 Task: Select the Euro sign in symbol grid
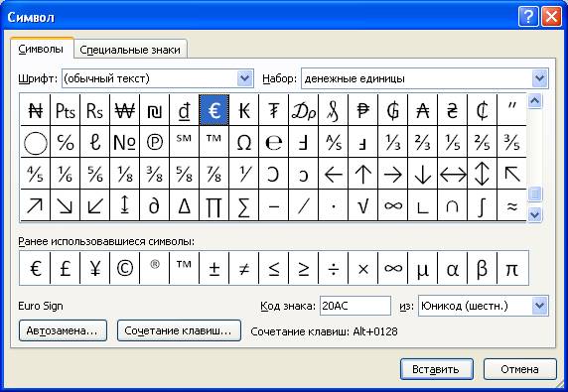coord(213,110)
